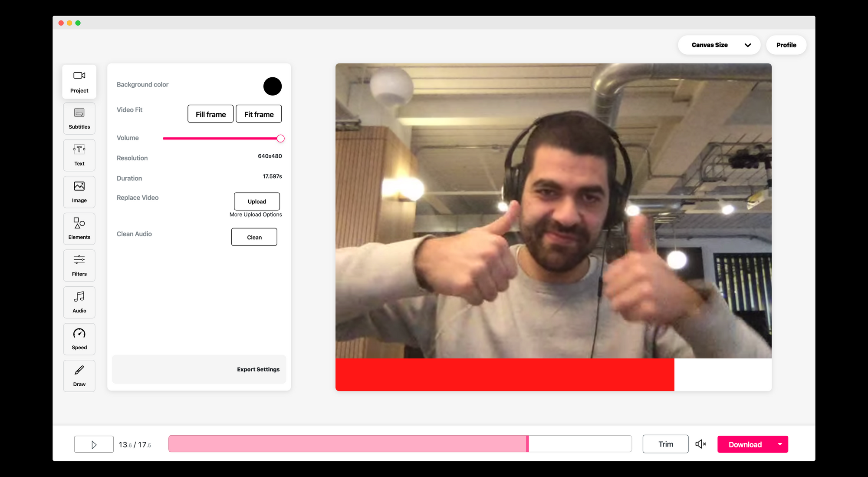The width and height of the screenshot is (868, 477).
Task: Open the Profile menu
Action: [x=786, y=45]
